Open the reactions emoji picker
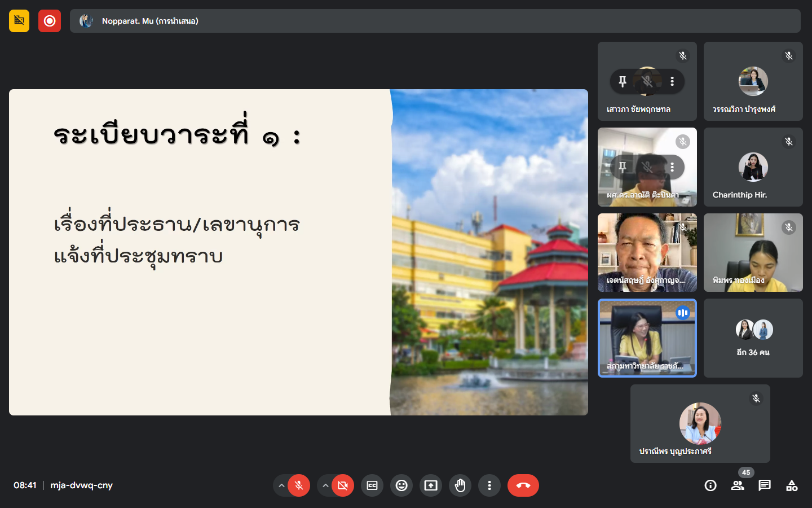The height and width of the screenshot is (508, 812). click(x=401, y=485)
